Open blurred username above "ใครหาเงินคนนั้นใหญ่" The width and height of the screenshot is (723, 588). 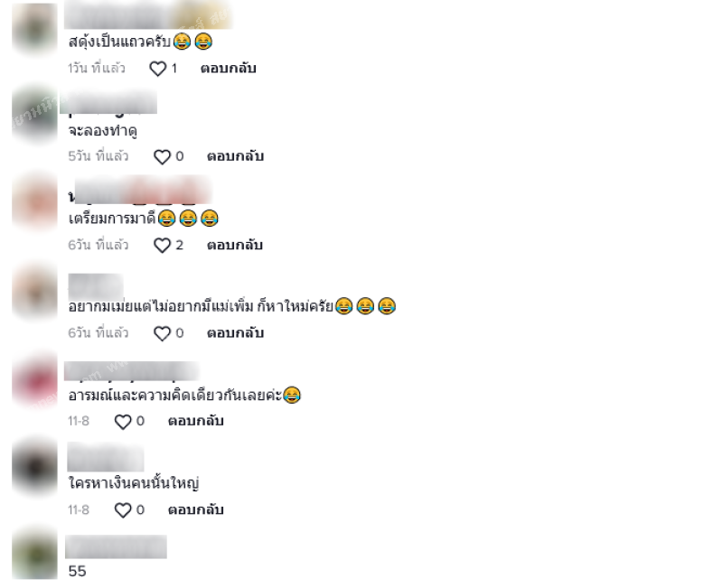(106, 457)
